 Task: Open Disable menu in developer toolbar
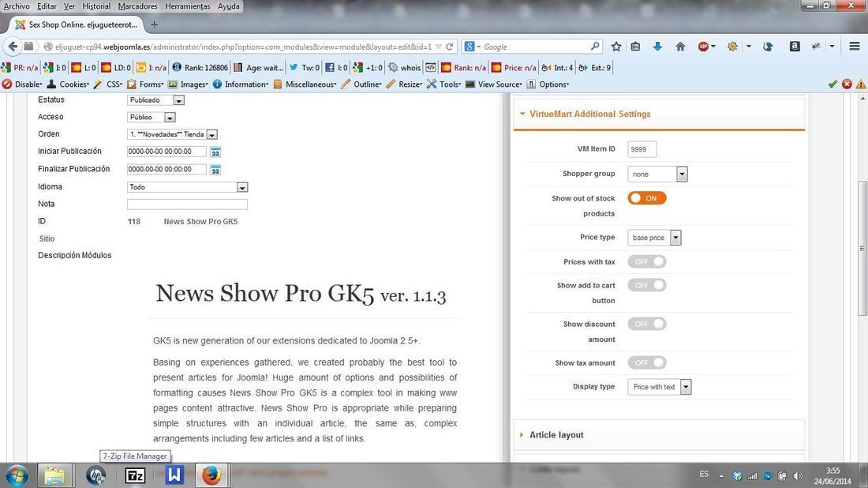pyautogui.click(x=23, y=84)
